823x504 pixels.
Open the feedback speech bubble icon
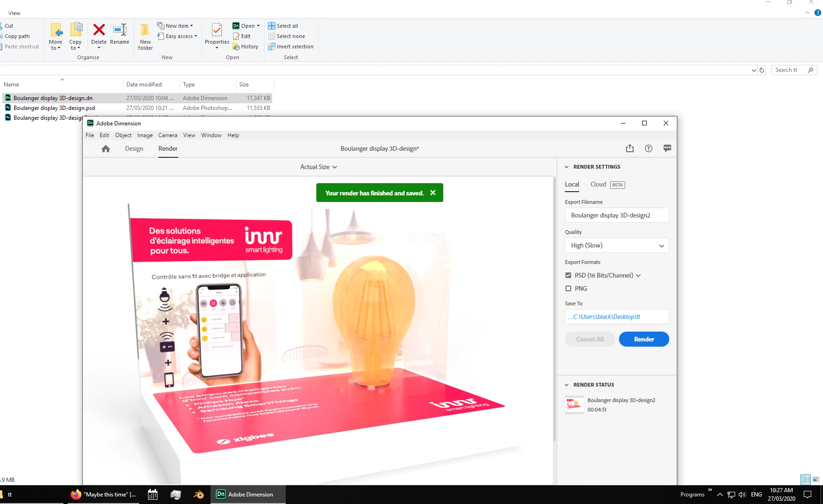tap(667, 148)
